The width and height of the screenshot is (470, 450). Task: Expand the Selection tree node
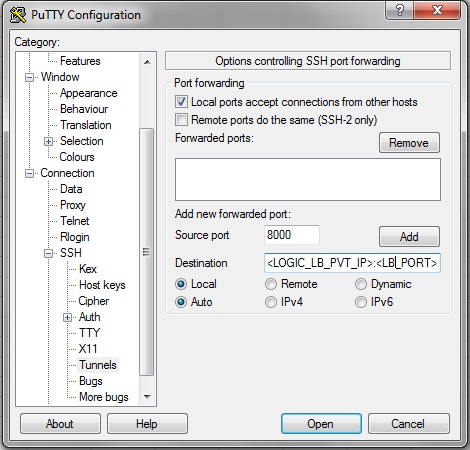click(48, 141)
